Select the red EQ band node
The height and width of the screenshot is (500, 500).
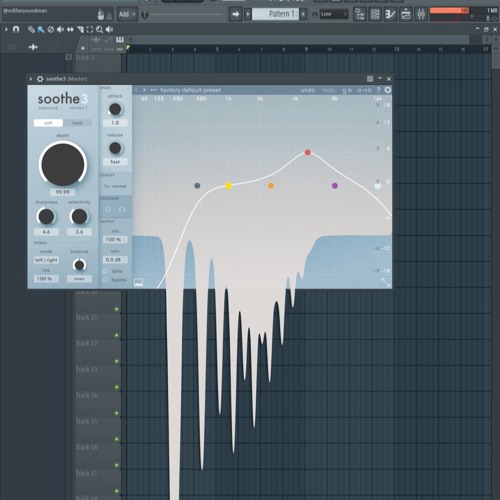[308, 152]
